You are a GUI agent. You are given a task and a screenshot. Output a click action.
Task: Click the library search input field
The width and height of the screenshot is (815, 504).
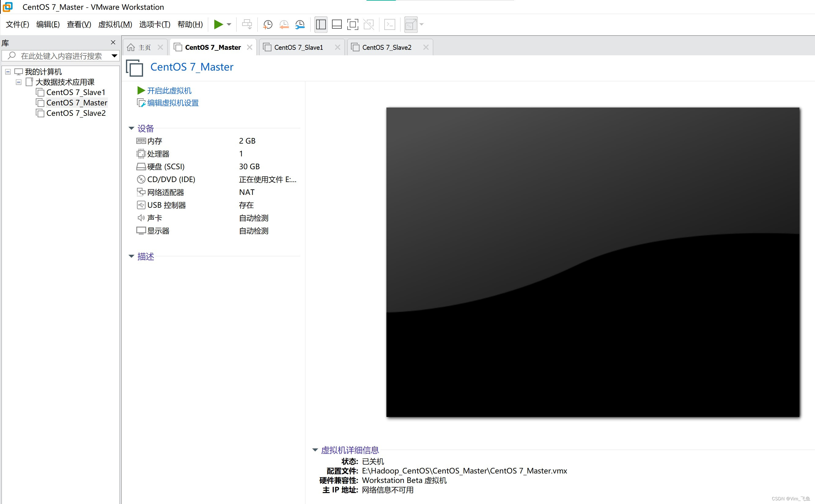tap(60, 56)
